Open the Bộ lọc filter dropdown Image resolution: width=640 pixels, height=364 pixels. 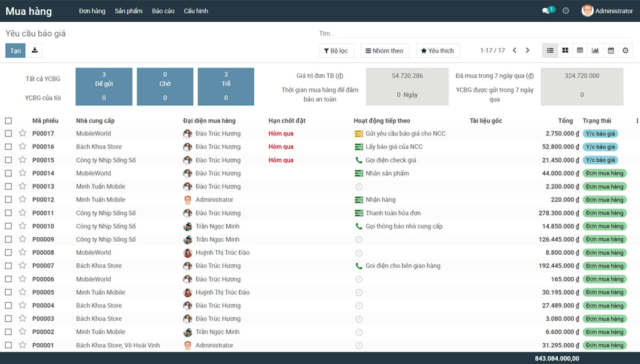pyautogui.click(x=336, y=51)
